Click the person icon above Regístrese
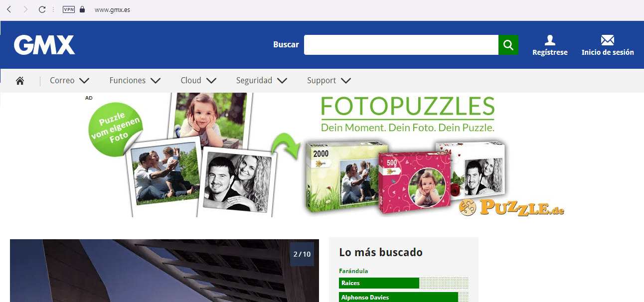644x302 pixels. click(x=550, y=40)
